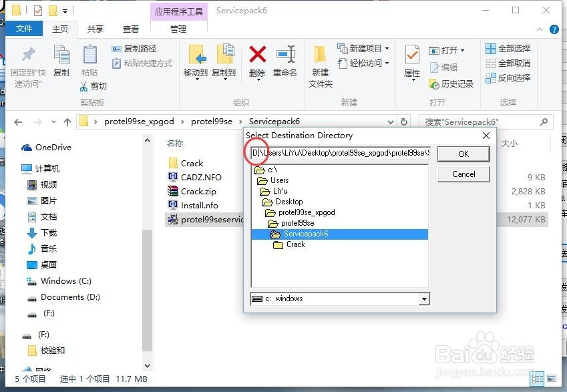Click the Paste clipboard icon
567x392 pixels.
(x=89, y=54)
